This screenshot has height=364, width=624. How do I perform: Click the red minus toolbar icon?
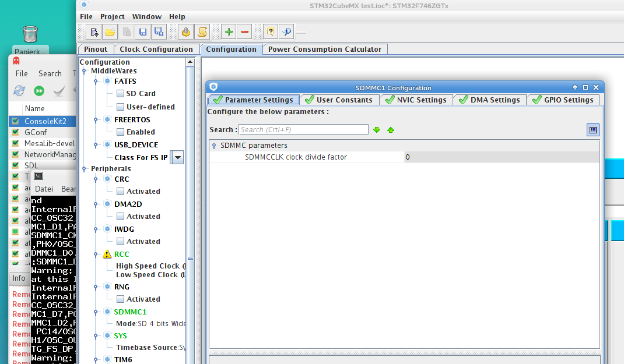click(245, 32)
